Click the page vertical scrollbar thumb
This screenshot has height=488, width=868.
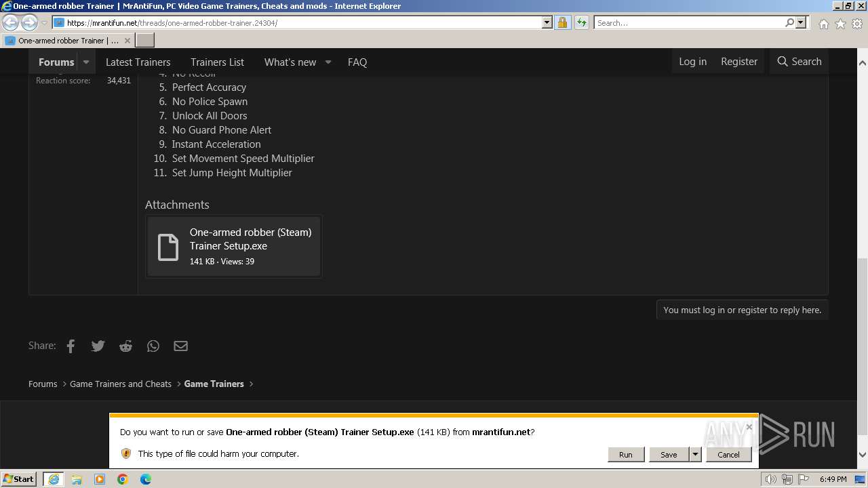pos(862,346)
